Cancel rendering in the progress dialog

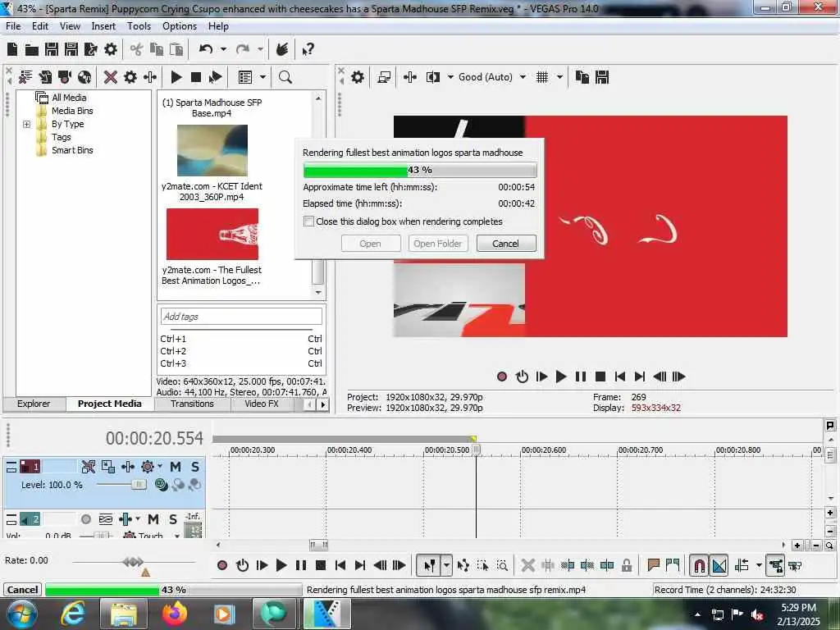505,244
